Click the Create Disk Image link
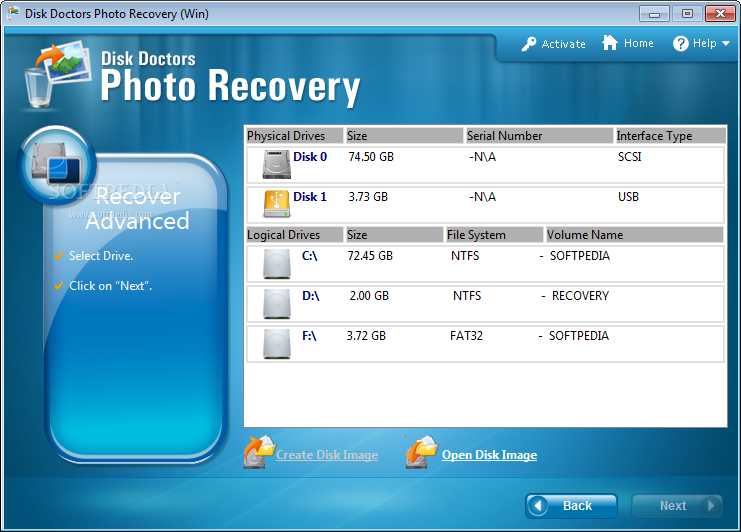Image resolution: width=741 pixels, height=532 pixels. 327,455
